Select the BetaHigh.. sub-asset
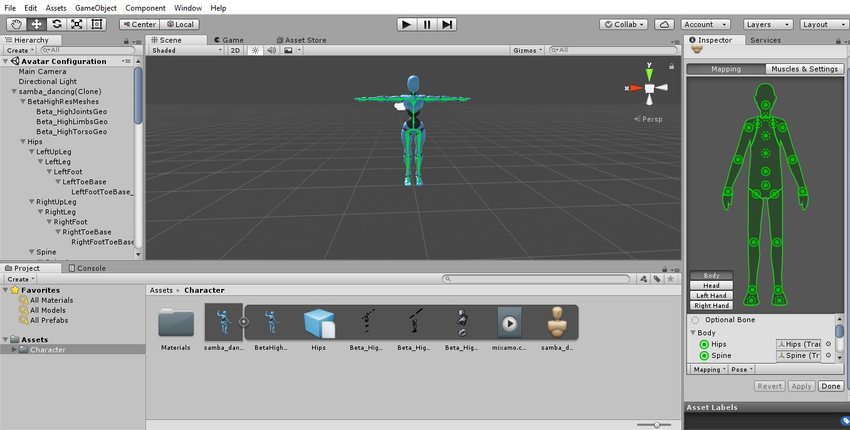 pyautogui.click(x=271, y=323)
